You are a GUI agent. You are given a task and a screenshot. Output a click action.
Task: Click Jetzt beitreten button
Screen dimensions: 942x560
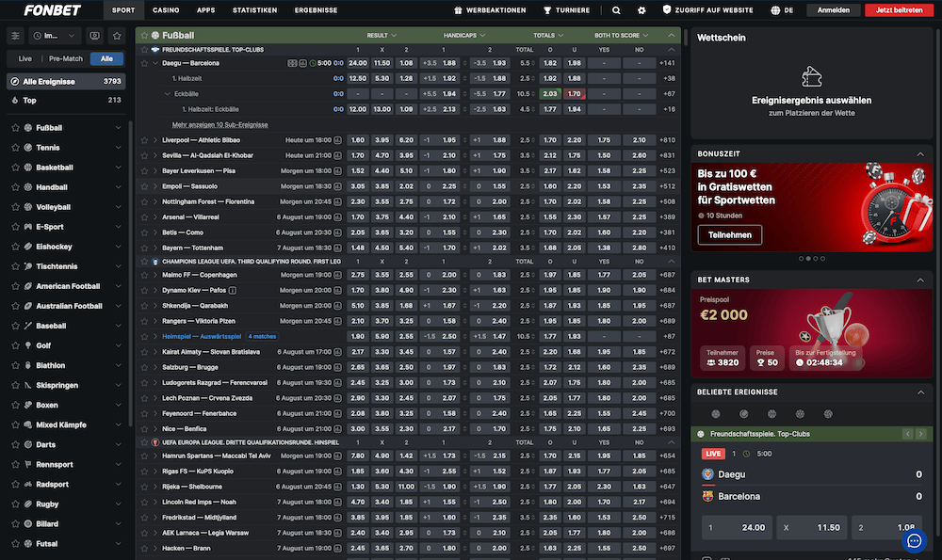pos(899,10)
